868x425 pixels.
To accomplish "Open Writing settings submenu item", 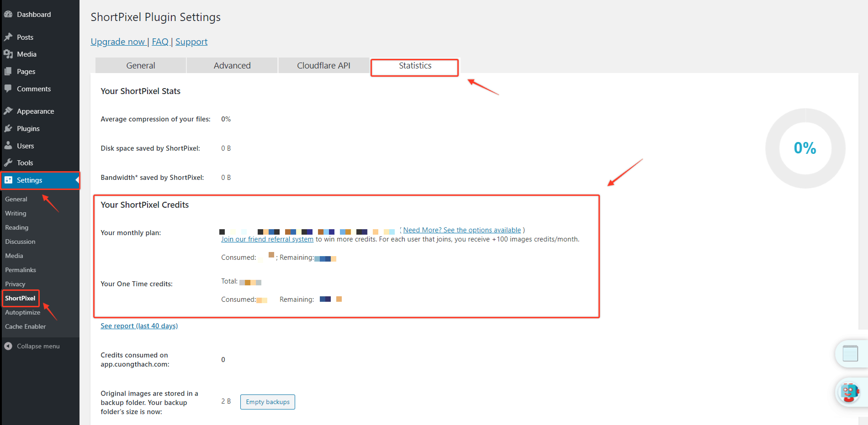I will coord(16,213).
